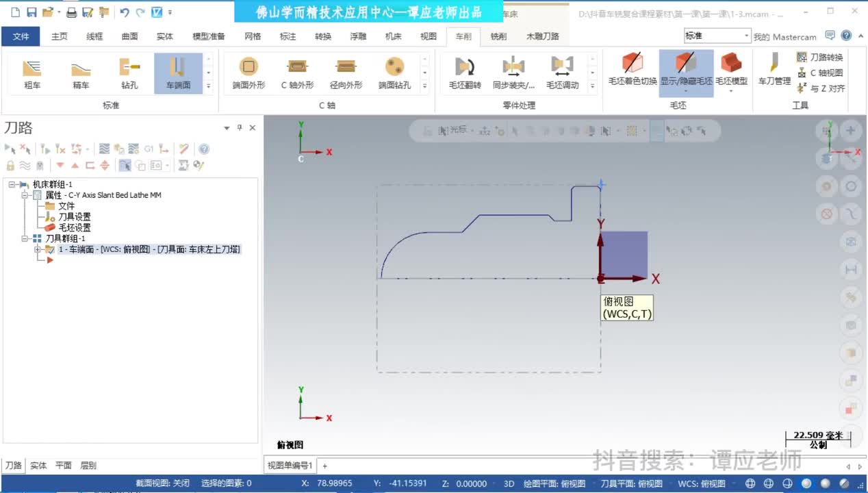
Task: Toggle the 3D mode in the status bar
Action: pyautogui.click(x=509, y=483)
